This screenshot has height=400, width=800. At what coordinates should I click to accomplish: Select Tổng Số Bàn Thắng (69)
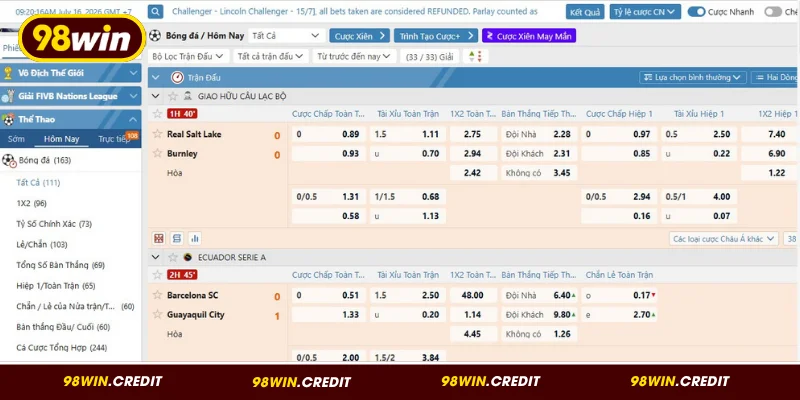[x=61, y=265]
